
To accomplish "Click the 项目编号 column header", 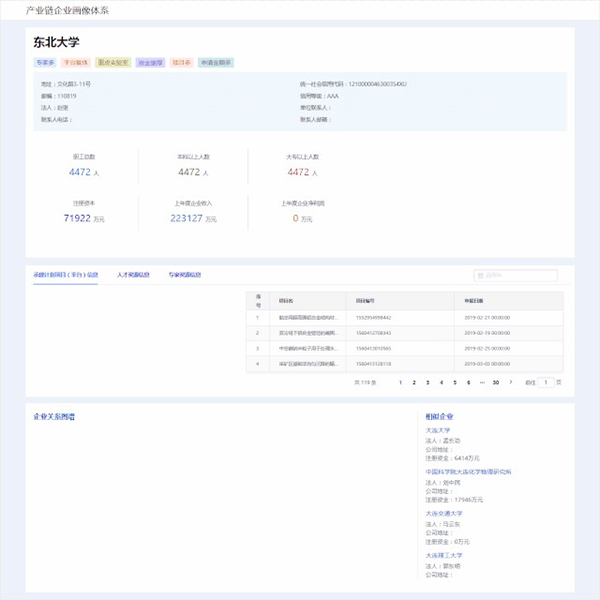I will pos(365,301).
